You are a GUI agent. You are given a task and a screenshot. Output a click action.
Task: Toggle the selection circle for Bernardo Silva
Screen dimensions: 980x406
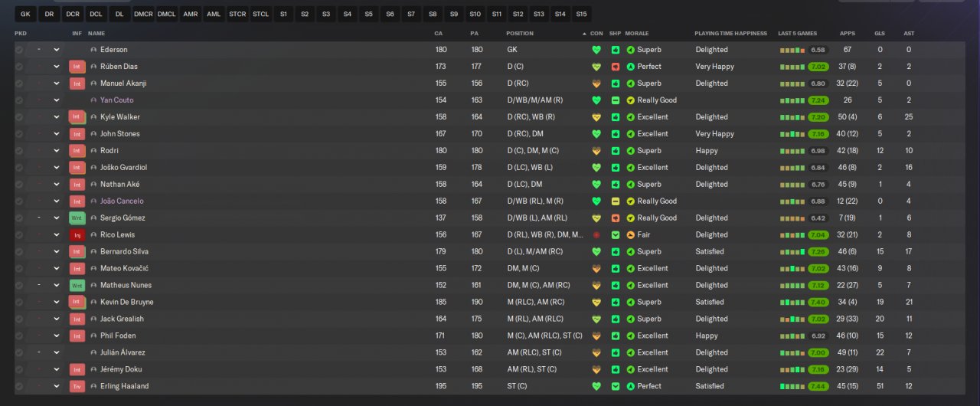(x=19, y=252)
